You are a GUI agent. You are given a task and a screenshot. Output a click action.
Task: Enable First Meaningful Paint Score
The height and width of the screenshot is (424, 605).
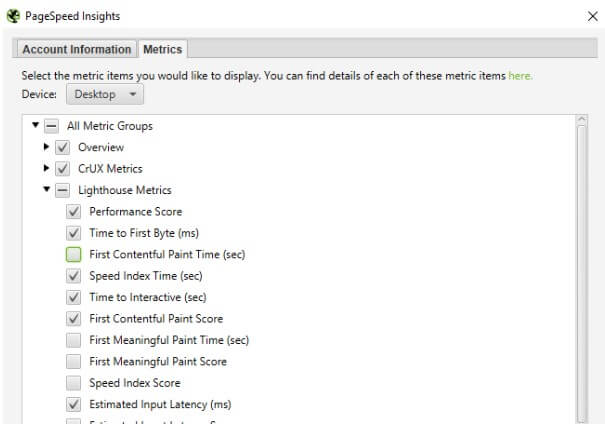click(x=74, y=362)
